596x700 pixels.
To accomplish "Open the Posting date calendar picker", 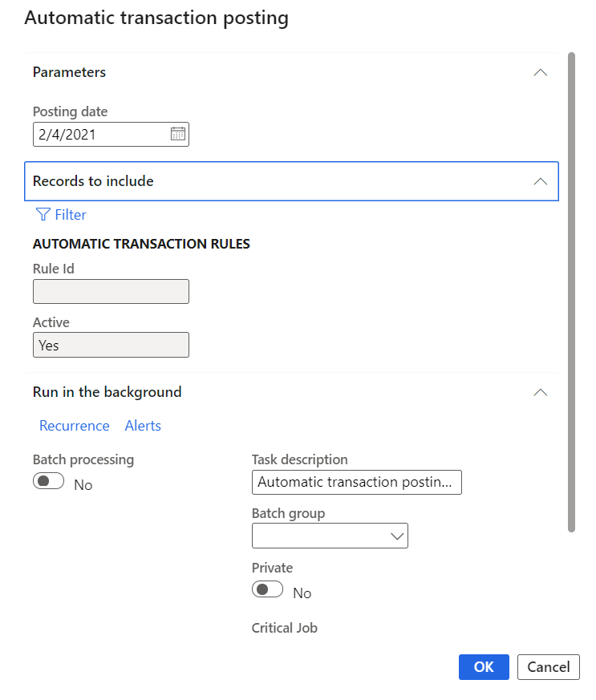I will [x=178, y=134].
